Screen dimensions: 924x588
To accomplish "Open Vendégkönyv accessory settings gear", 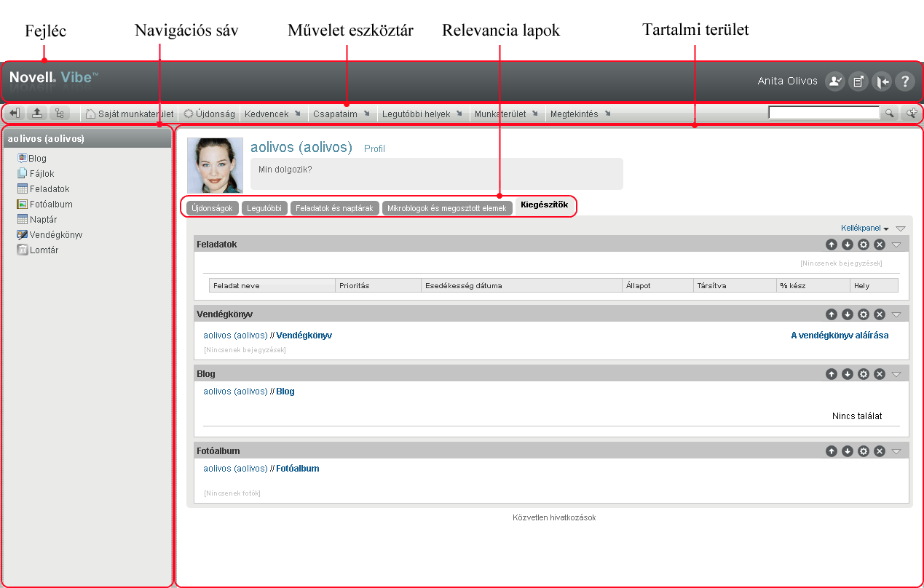I will [864, 314].
